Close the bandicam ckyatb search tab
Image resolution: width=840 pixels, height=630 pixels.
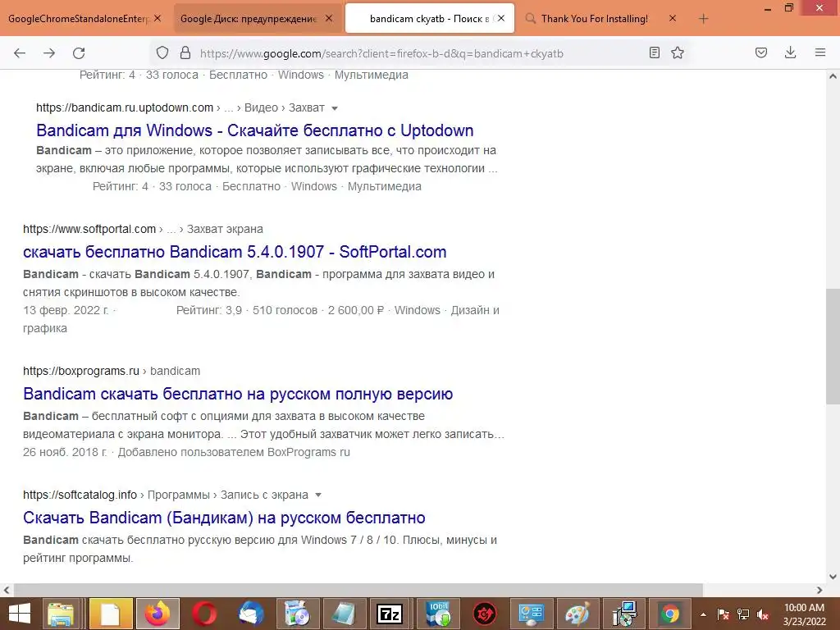(501, 18)
